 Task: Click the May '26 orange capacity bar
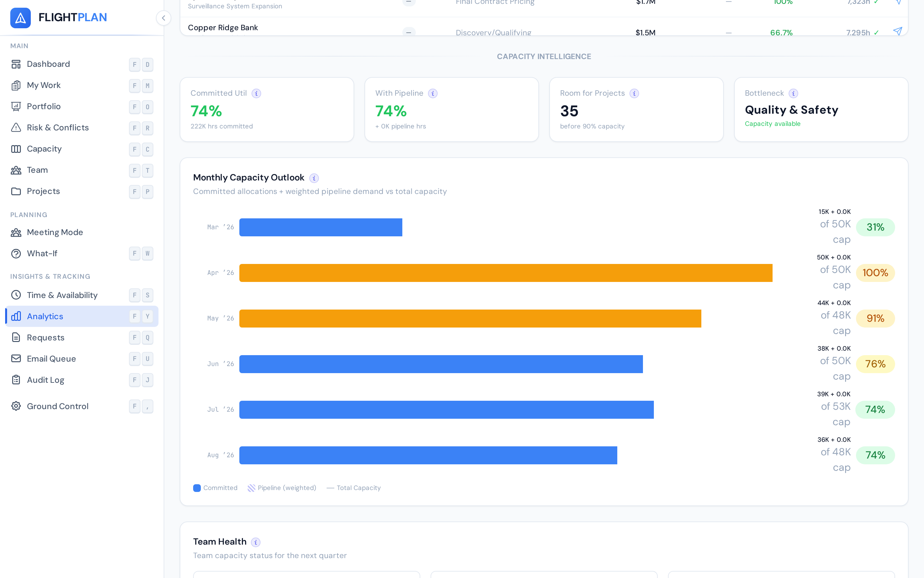[x=470, y=319]
